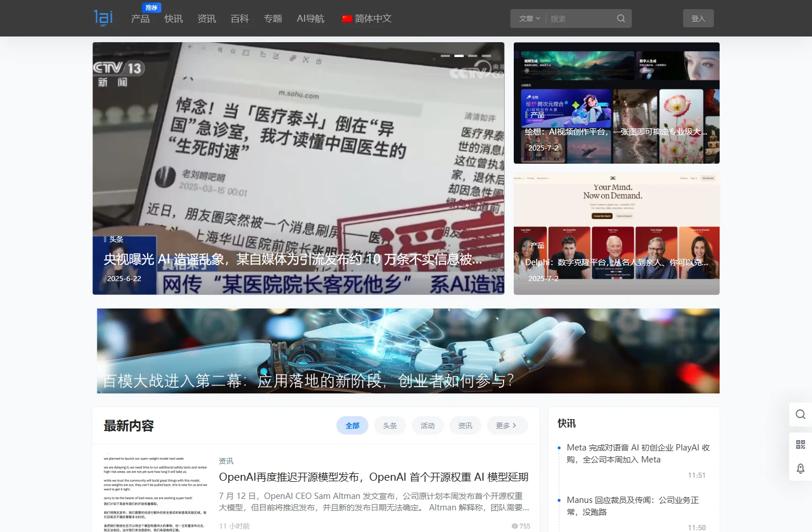The width and height of the screenshot is (812, 532).
Task: Open the floating search icon on right sidebar
Action: 801,415
